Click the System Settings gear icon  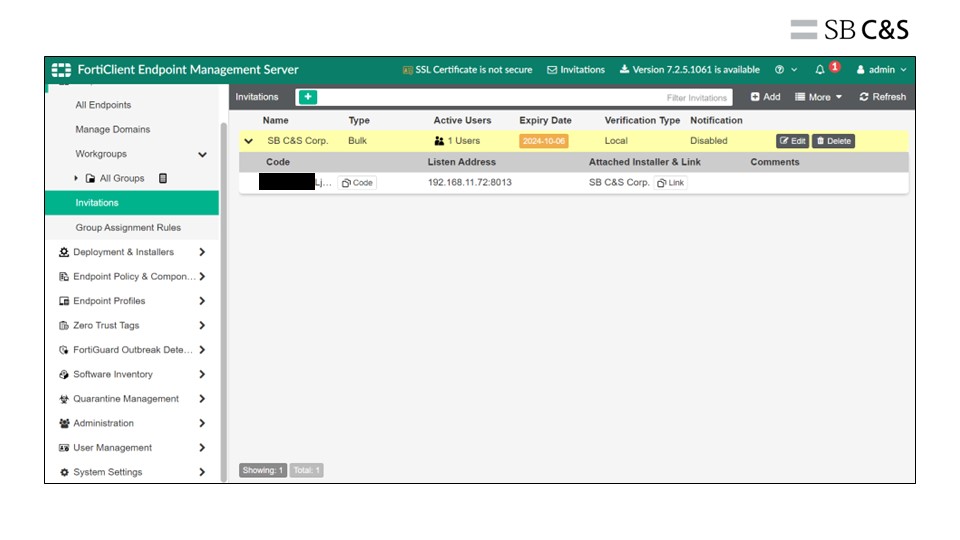[64, 472]
